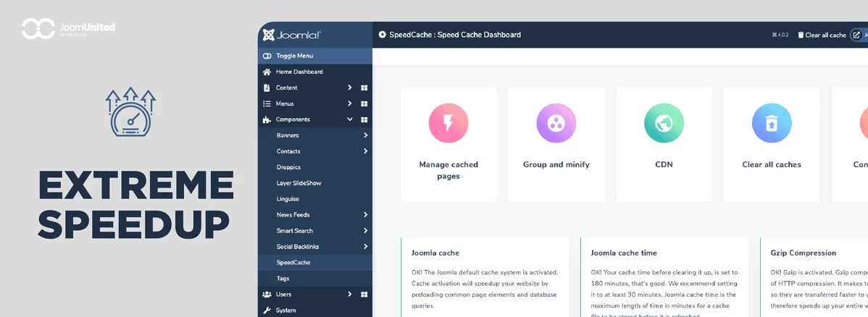Viewport: 868px width, 317px height.
Task: Click the JoomUnited logo
Action: [x=69, y=29]
